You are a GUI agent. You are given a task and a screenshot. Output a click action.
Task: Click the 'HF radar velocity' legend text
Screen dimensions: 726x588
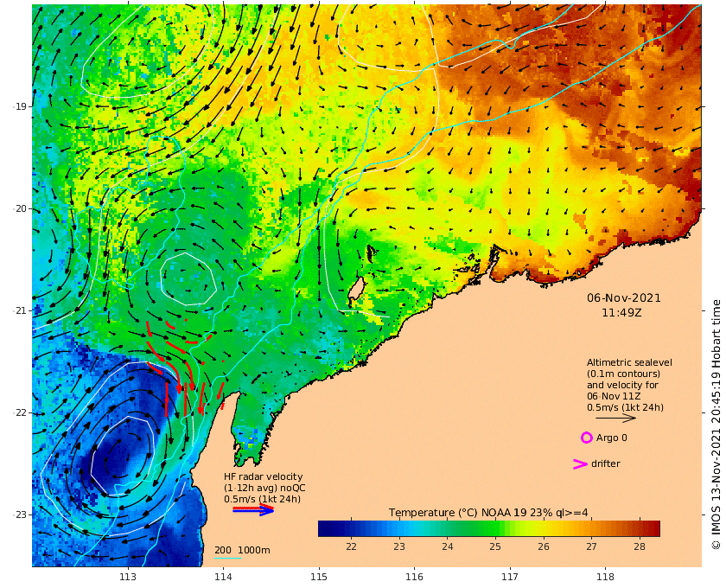pos(263,476)
